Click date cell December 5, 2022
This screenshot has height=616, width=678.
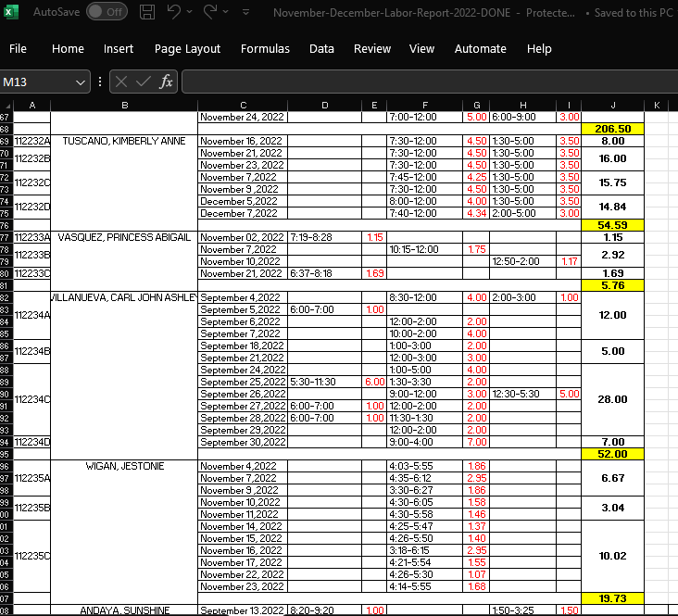click(243, 201)
